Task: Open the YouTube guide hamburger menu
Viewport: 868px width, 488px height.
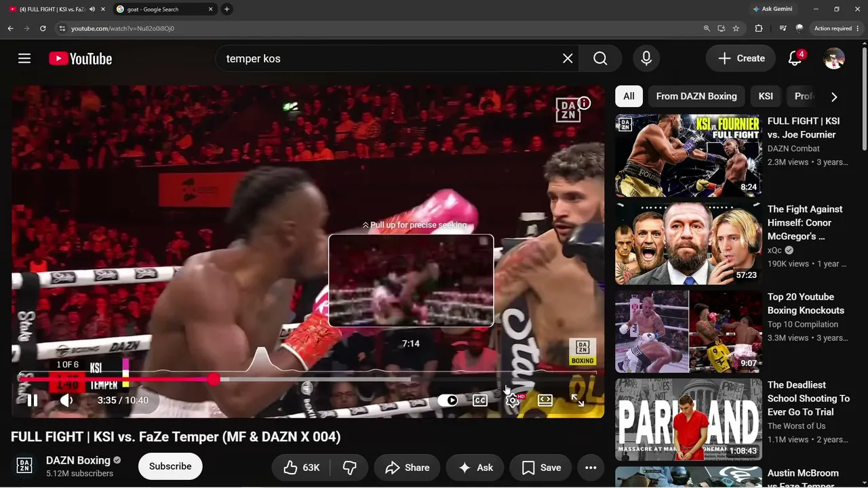Action: click(24, 58)
